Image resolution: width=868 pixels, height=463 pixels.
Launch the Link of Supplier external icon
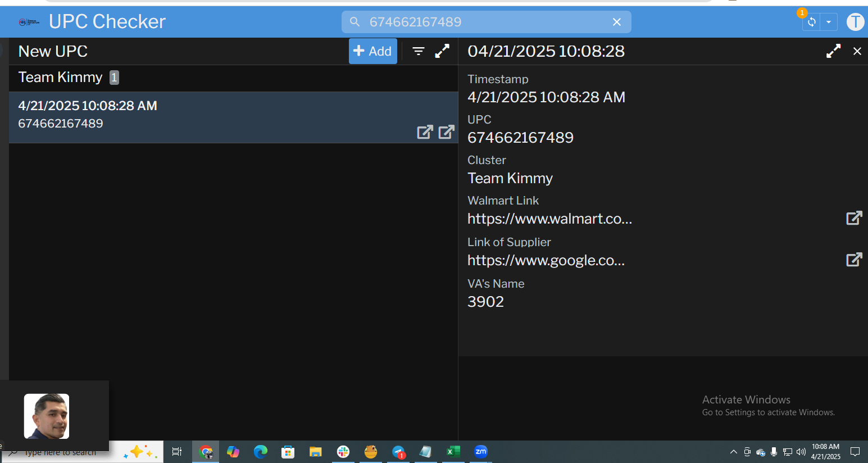click(x=853, y=260)
